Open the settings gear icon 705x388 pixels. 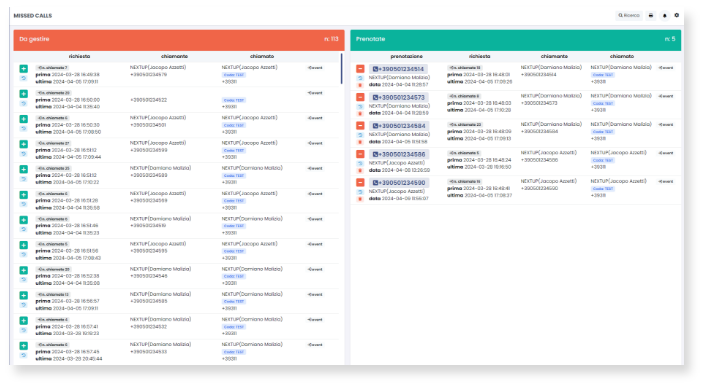677,15
